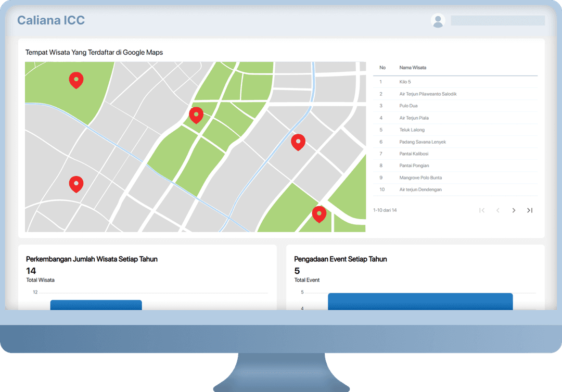
Task: Click the bottom-right red map pin
Action: click(319, 214)
